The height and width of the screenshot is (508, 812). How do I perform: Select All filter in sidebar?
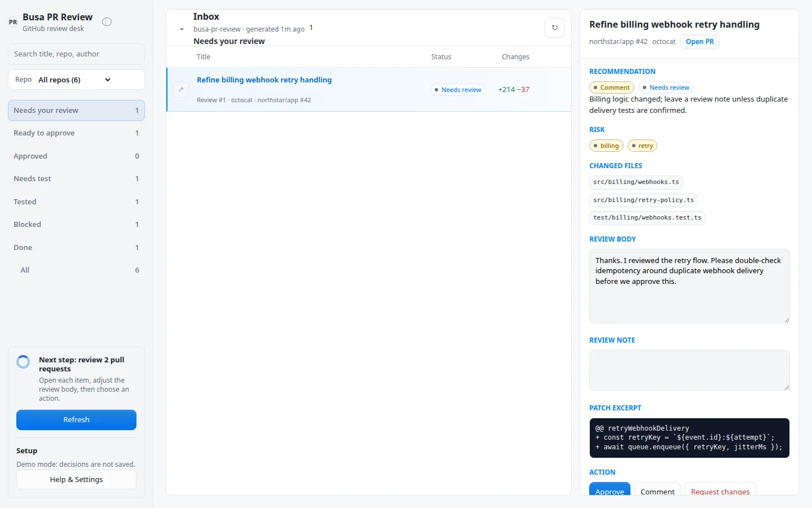pyautogui.click(x=76, y=270)
